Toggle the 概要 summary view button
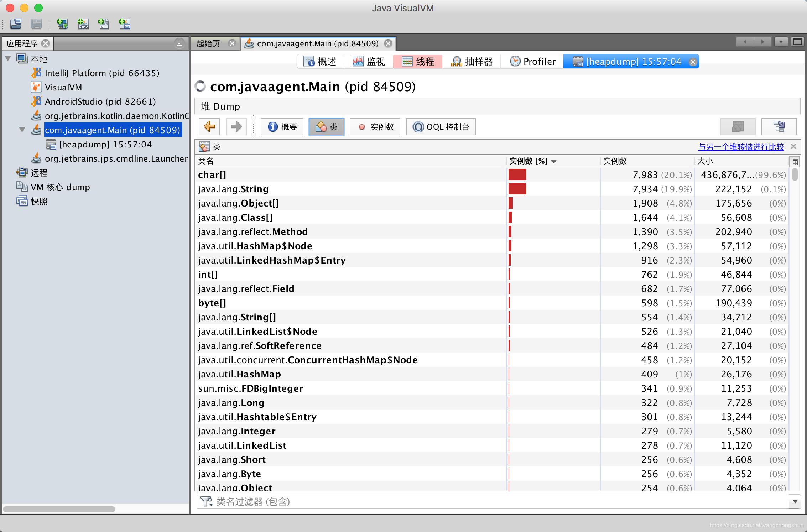Screen dimensions: 807x532 [x=282, y=127]
